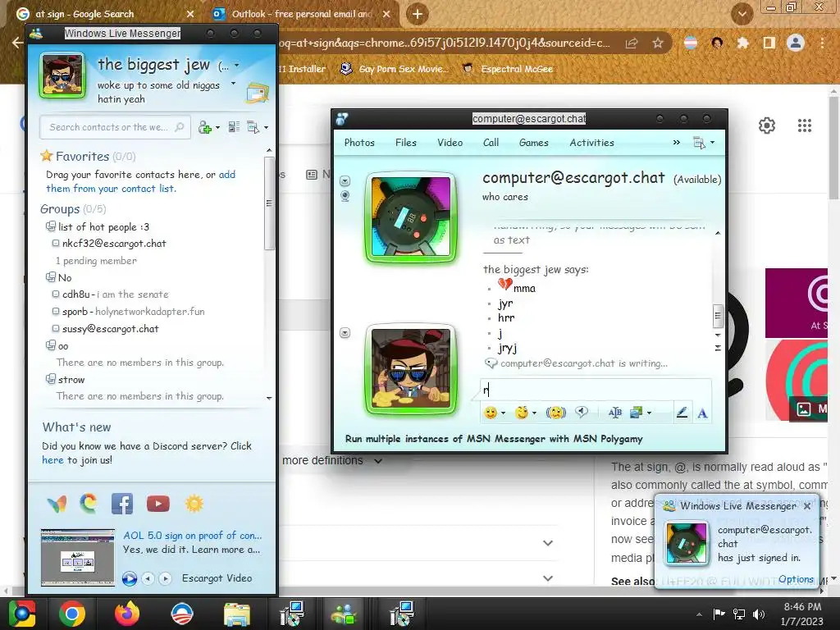The height and width of the screenshot is (630, 840).
Task: Click the search contacts field
Action: (115, 127)
